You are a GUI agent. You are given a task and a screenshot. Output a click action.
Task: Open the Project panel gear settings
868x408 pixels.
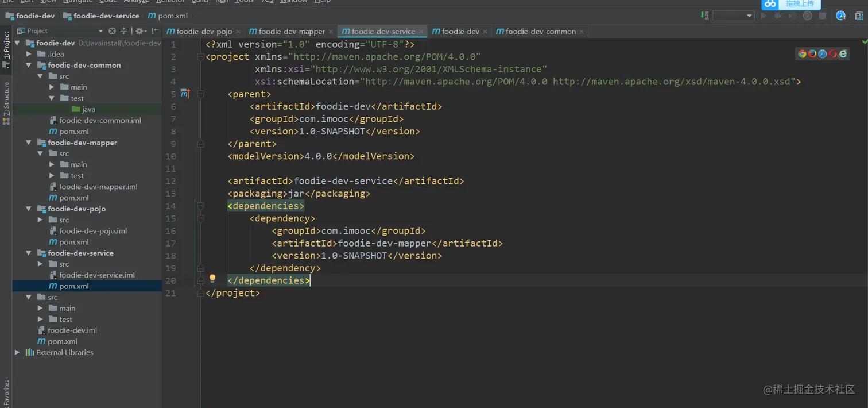pos(139,31)
